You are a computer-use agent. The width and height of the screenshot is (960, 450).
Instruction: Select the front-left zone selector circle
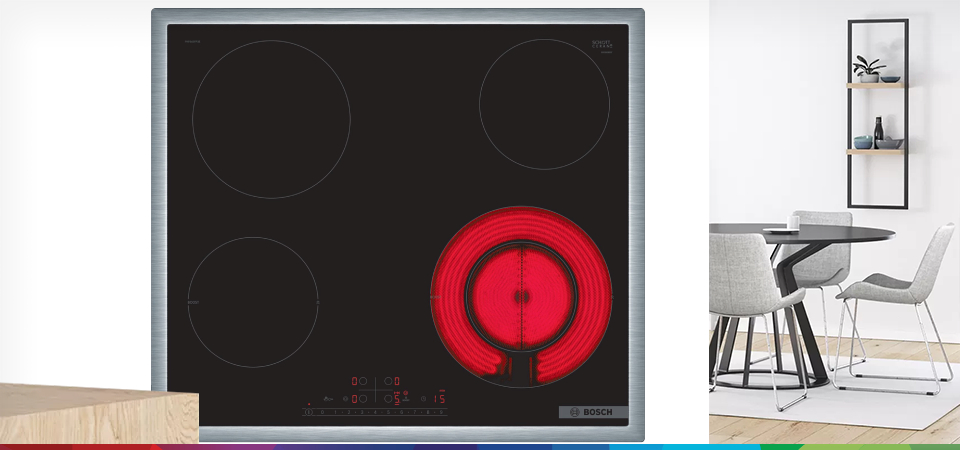[x=363, y=398]
